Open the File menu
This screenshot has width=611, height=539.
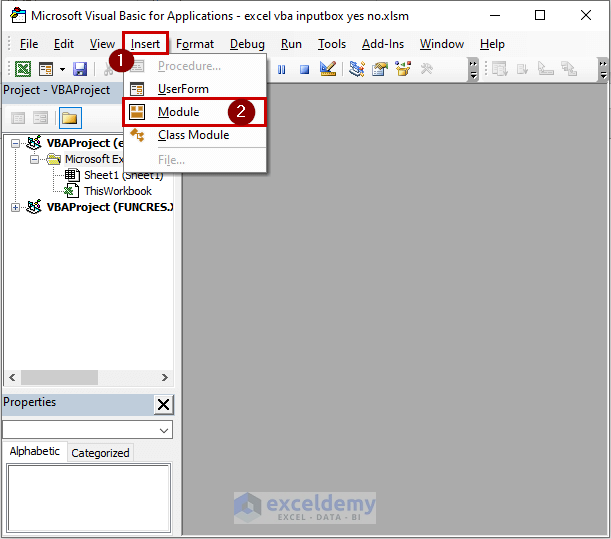coord(29,44)
